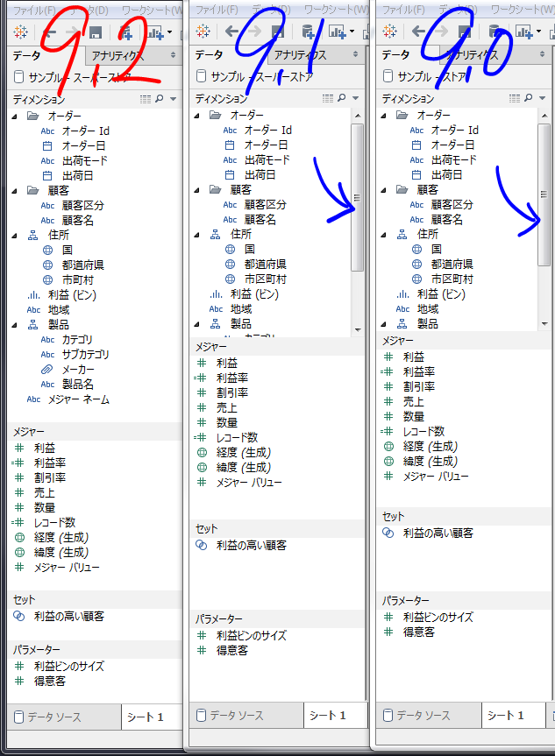Click the メーカー paperclip icon in left window
The height and width of the screenshot is (756, 555).
[46, 370]
